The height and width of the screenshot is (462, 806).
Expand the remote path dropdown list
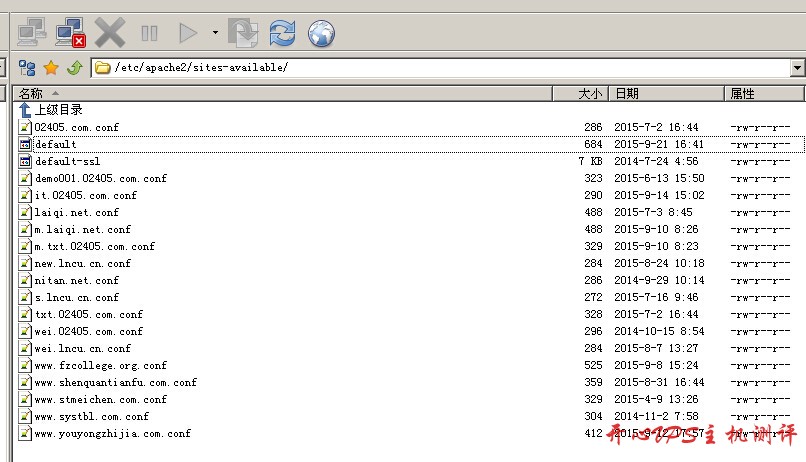797,68
